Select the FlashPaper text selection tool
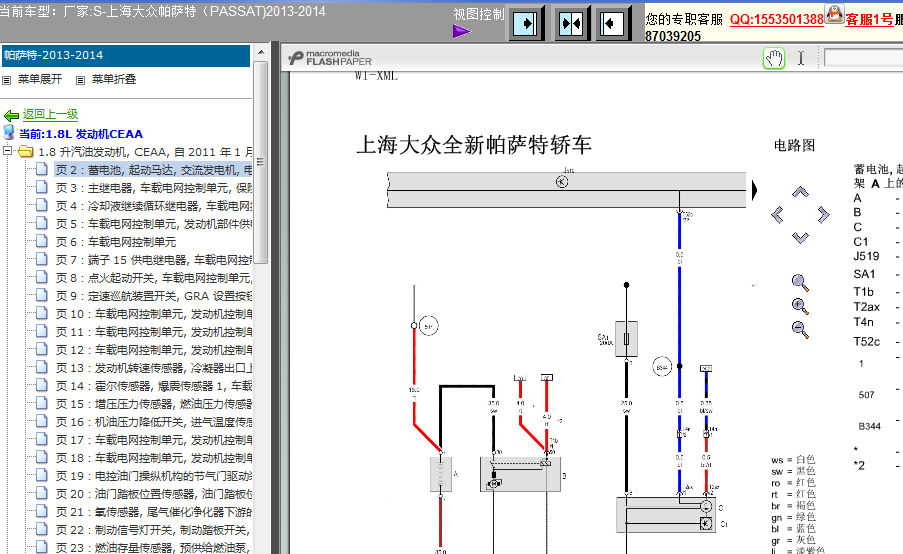Image resolution: width=903 pixels, height=554 pixels. pos(800,58)
